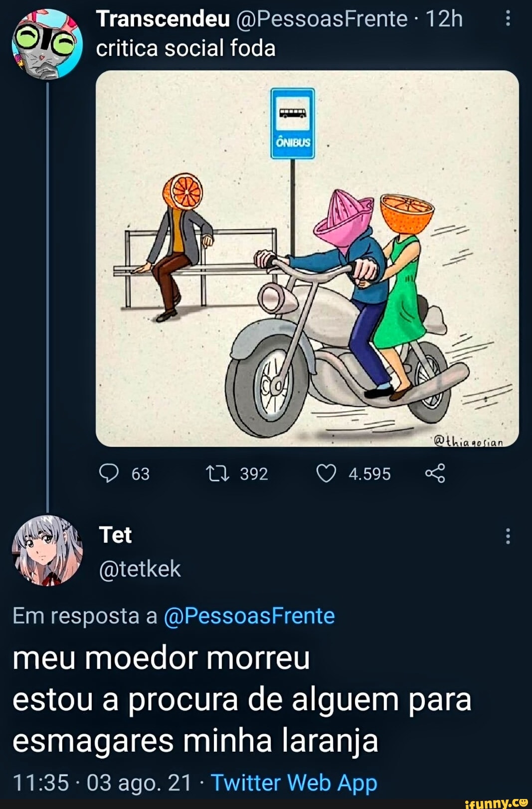Click the @PessoasFrente handle in header
Screen dimensions: 532x809
(x=321, y=19)
